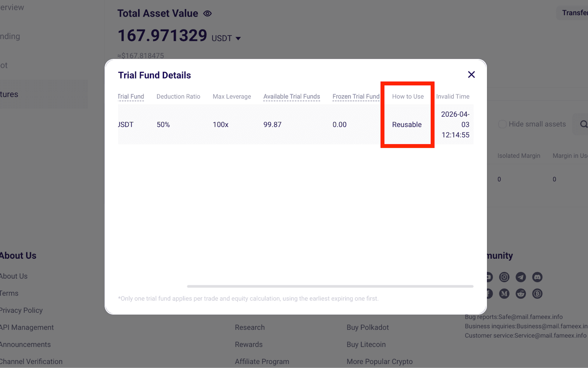Click the Available Trial Funds column header

(x=292, y=96)
